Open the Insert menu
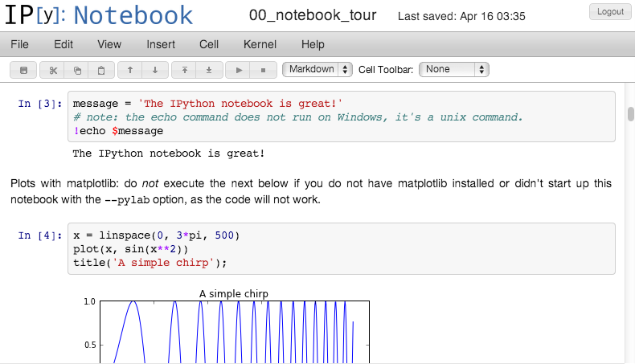The width and height of the screenshot is (635, 364). 161,44
